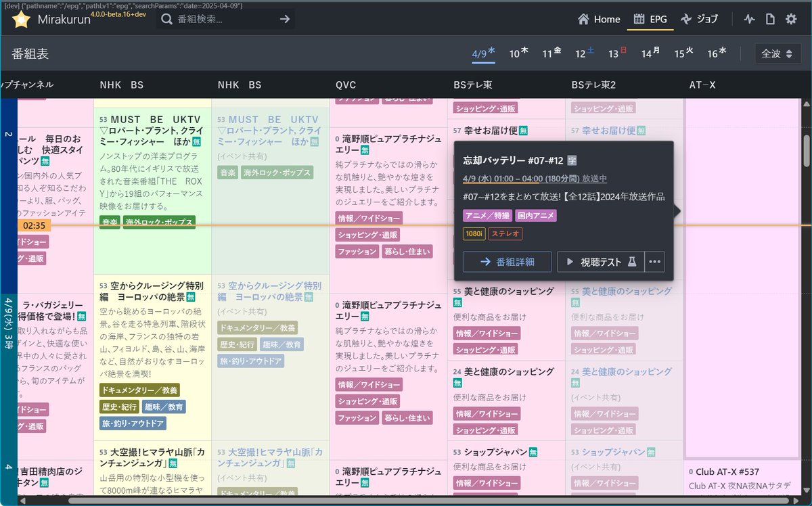Image resolution: width=812 pixels, height=506 pixels.
Task: Go to the Home page
Action: coord(599,19)
